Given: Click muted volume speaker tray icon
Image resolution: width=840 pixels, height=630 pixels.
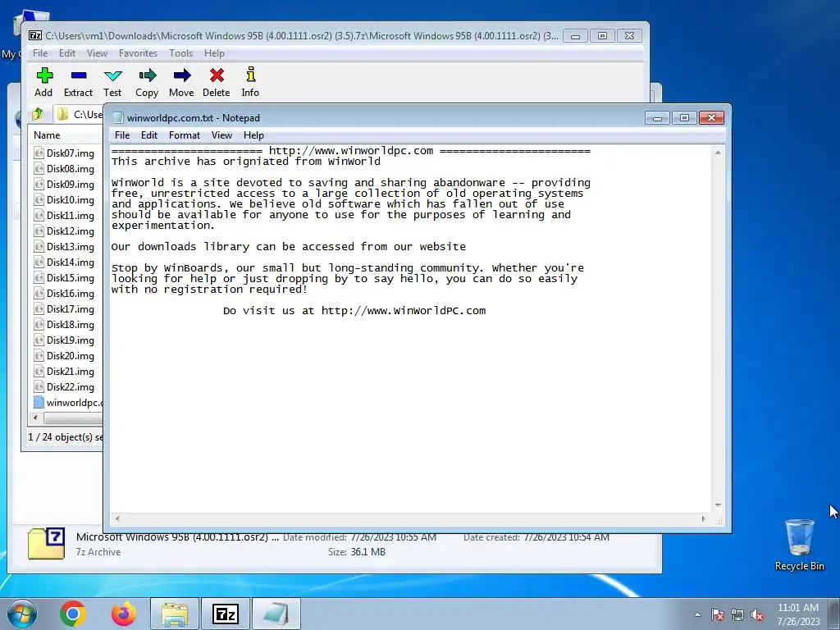Looking at the screenshot, I should tap(757, 614).
